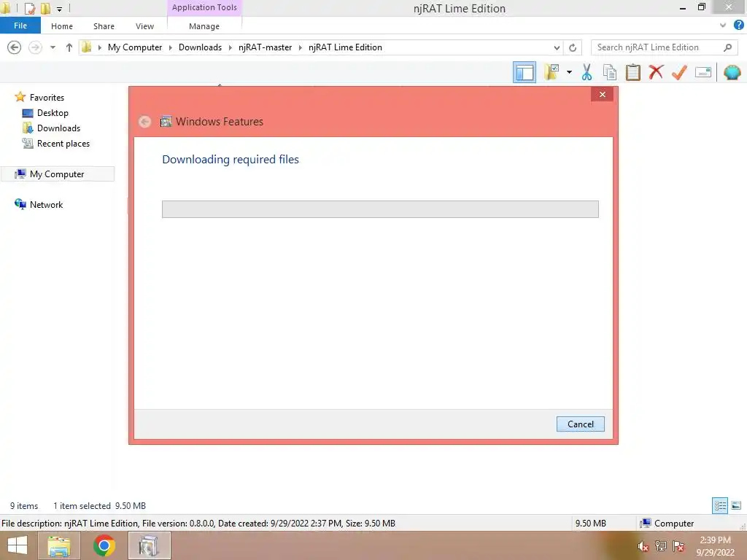Switch to details view icon in status bar
Image resolution: width=747 pixels, height=560 pixels.
point(720,505)
